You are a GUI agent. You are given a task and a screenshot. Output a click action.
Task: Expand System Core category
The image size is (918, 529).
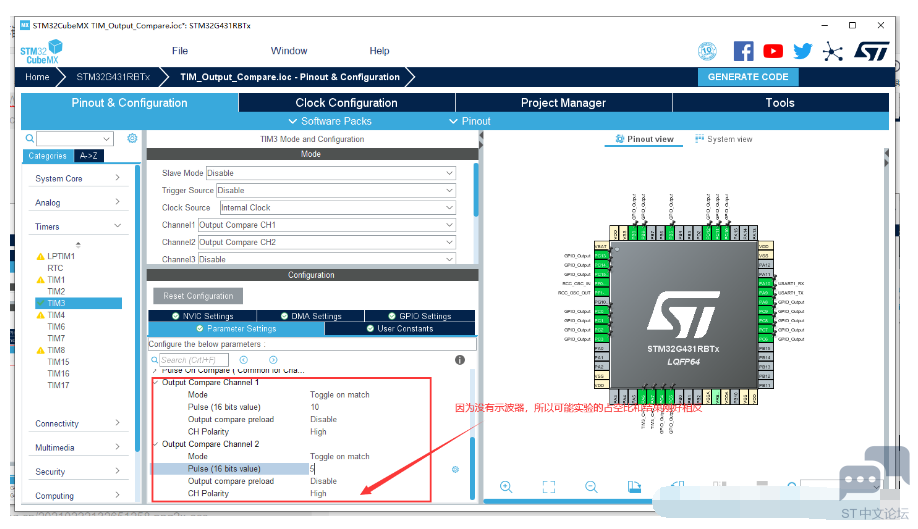coord(77,178)
